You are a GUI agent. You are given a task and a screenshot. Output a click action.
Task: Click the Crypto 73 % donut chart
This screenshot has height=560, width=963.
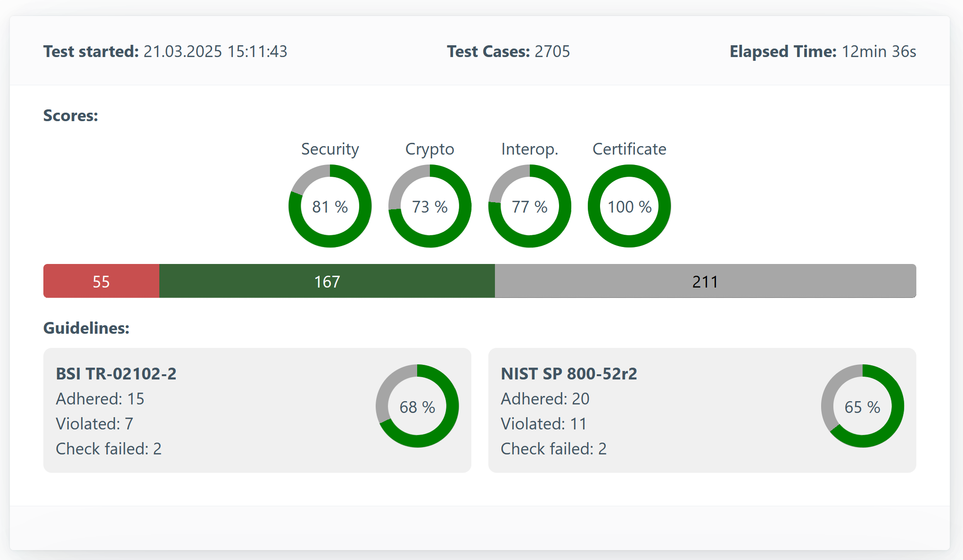click(430, 206)
